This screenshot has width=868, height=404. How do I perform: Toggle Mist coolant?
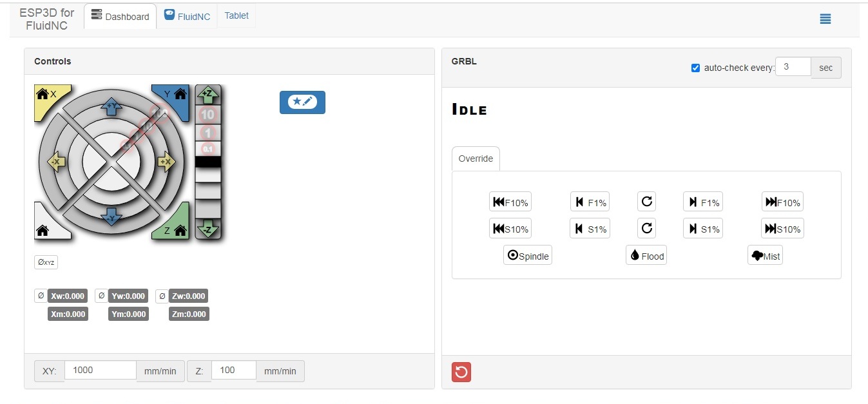(765, 255)
